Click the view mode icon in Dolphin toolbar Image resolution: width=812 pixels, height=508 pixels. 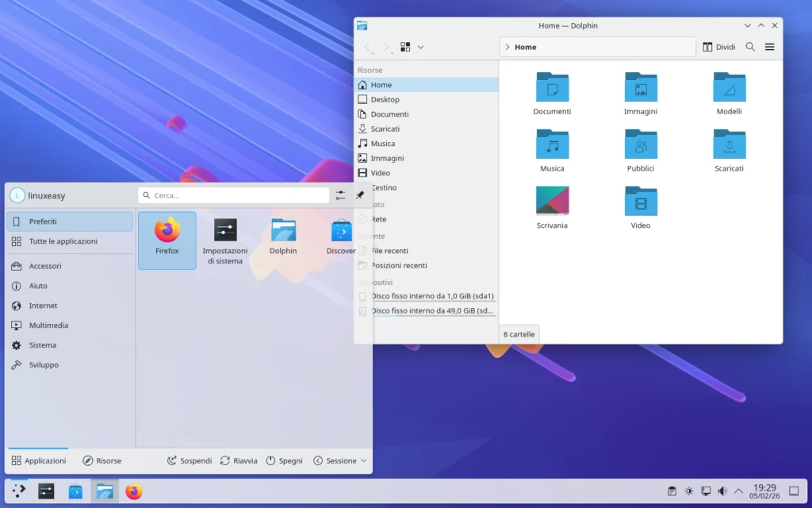[407, 46]
